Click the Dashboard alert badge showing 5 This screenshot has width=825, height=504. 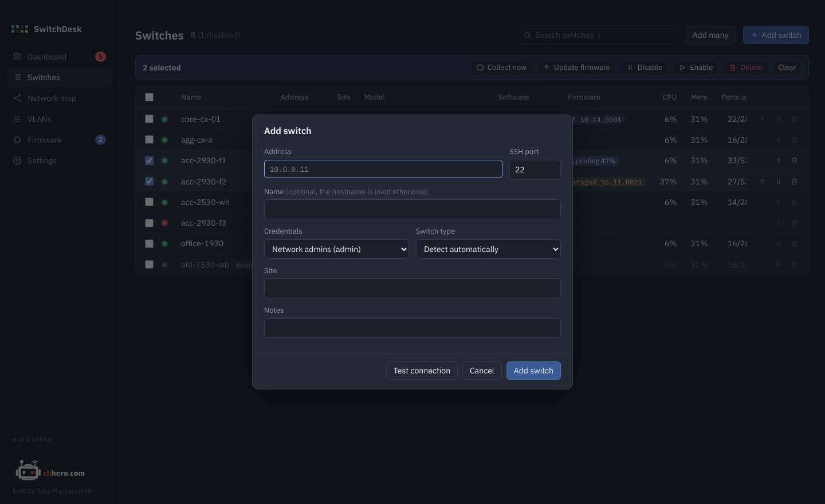pyautogui.click(x=100, y=57)
